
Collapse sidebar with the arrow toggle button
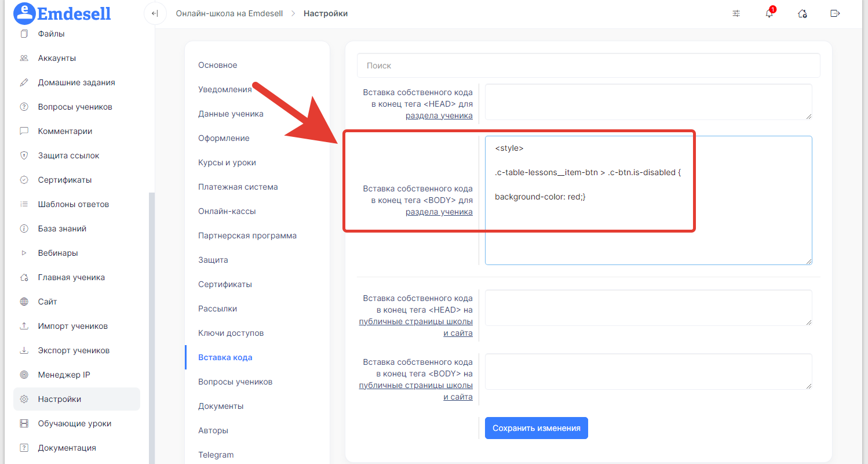(x=155, y=13)
